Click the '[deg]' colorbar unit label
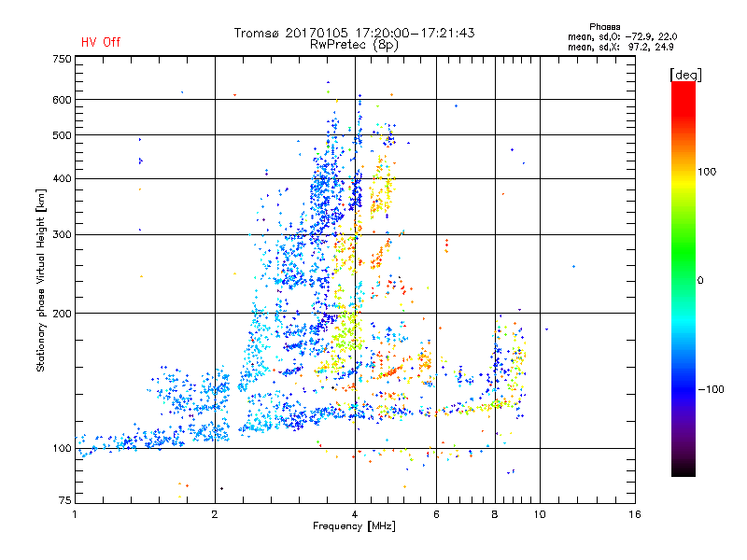747x560 pixels. [685, 75]
